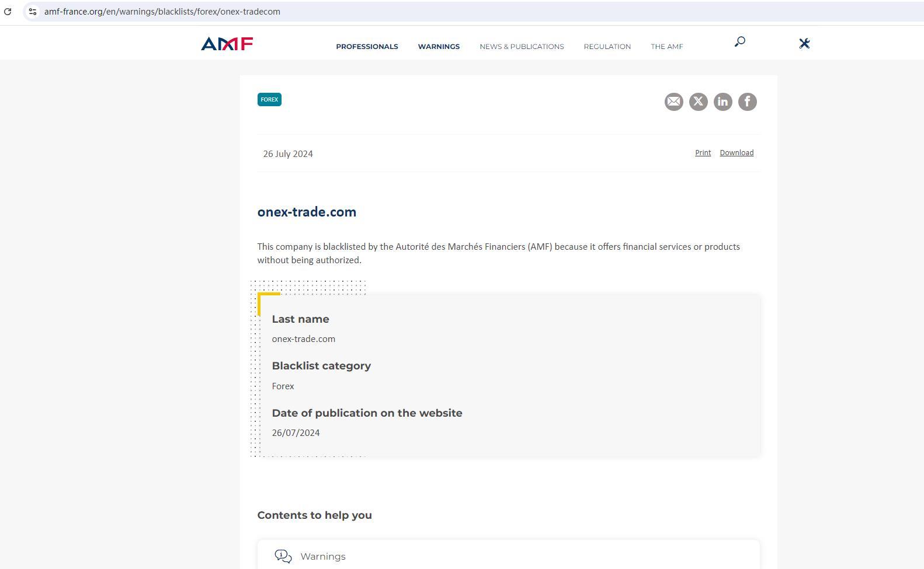Open the Warnings navigation menu

coord(439,47)
